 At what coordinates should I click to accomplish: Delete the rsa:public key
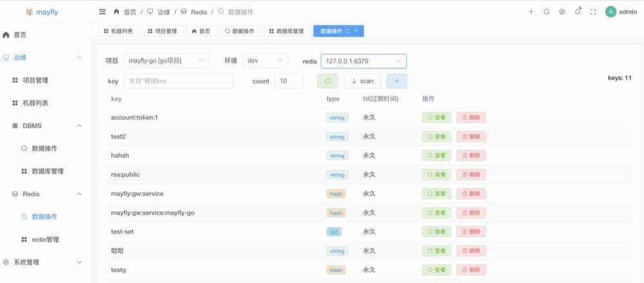[x=471, y=175]
